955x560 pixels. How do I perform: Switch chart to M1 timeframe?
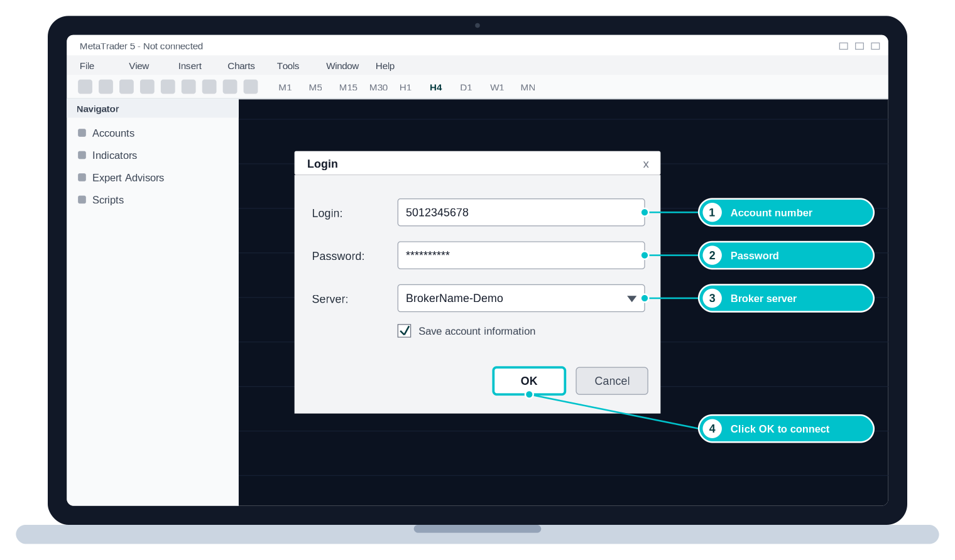point(285,87)
